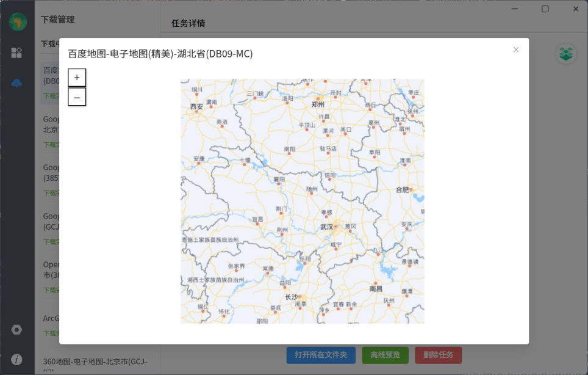Close the Hubei map preview dialog
The width and height of the screenshot is (588, 375).
pyautogui.click(x=516, y=49)
